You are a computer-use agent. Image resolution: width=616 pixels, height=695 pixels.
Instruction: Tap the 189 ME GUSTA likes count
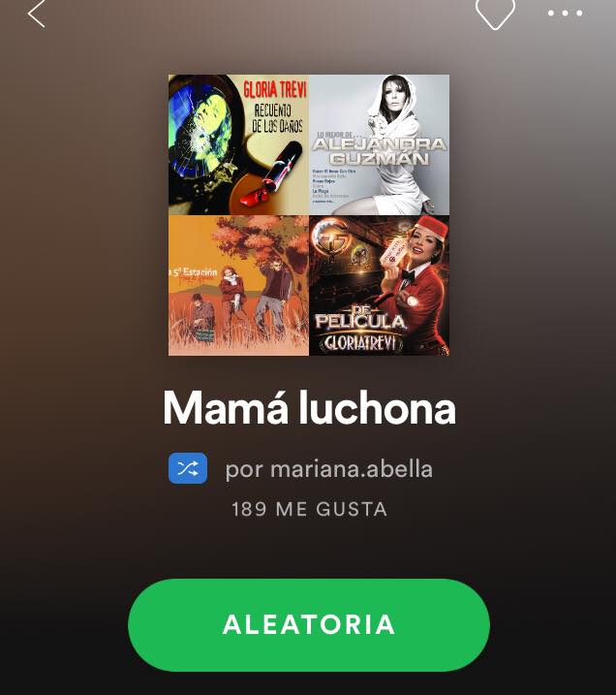click(310, 509)
